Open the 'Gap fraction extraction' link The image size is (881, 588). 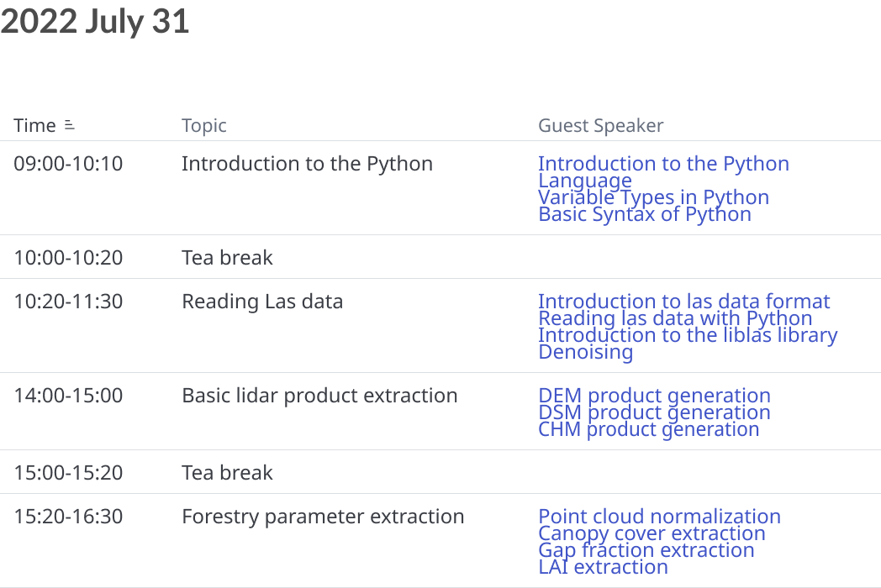click(x=646, y=550)
